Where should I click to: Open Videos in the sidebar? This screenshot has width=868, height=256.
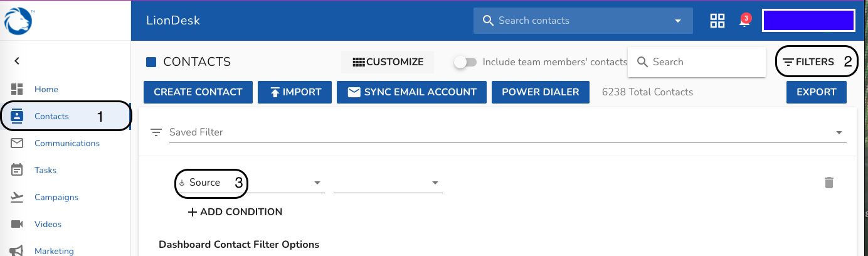48,224
